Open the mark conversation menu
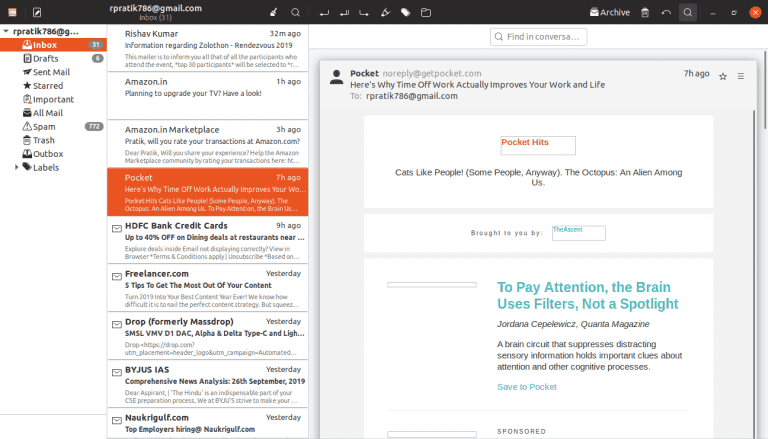Viewport: 768px width, 439px height. [x=385, y=12]
